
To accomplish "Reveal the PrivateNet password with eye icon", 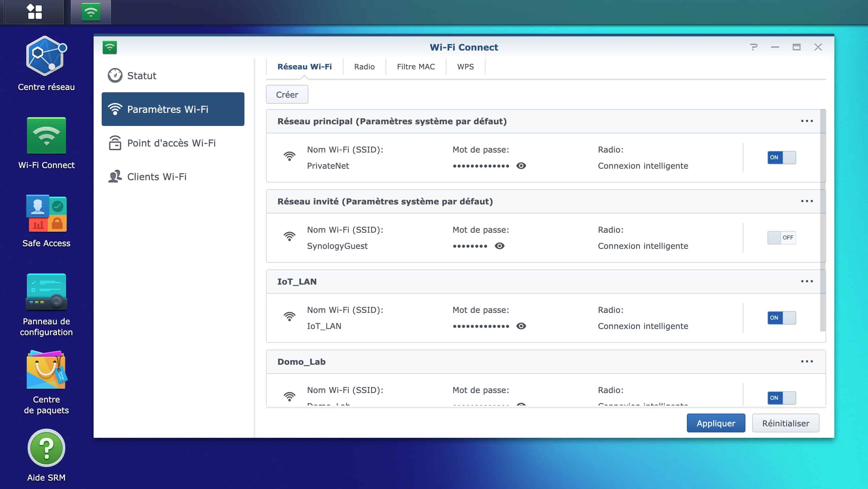I will (x=521, y=166).
